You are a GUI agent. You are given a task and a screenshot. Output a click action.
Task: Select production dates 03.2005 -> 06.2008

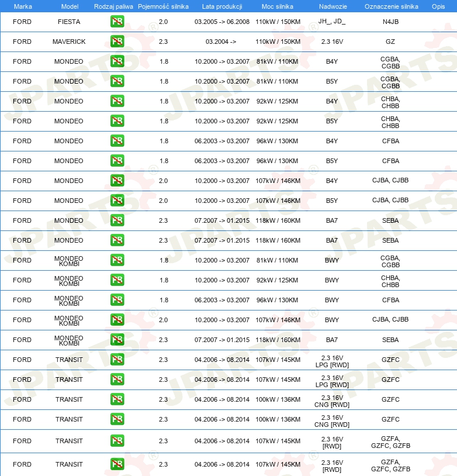click(222, 22)
